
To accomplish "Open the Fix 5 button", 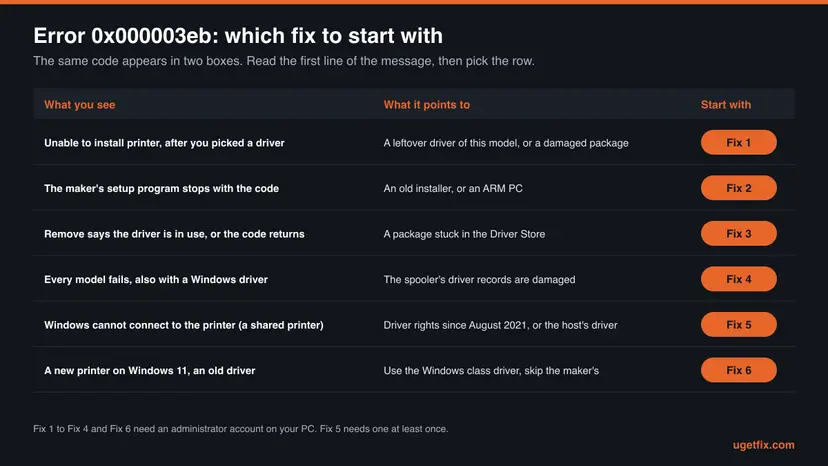I will [738, 324].
